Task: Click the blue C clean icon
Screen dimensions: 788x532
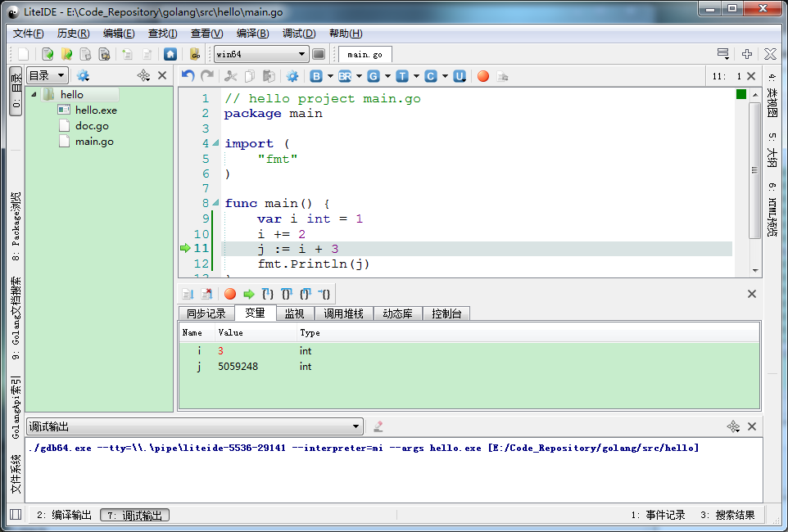Action: point(431,76)
